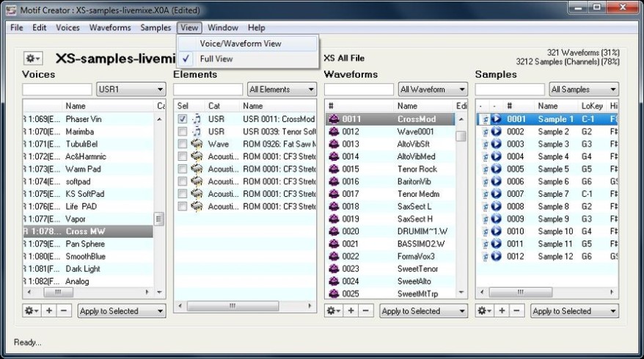
Task: Add a new voice with the plus button
Action: click(x=49, y=311)
